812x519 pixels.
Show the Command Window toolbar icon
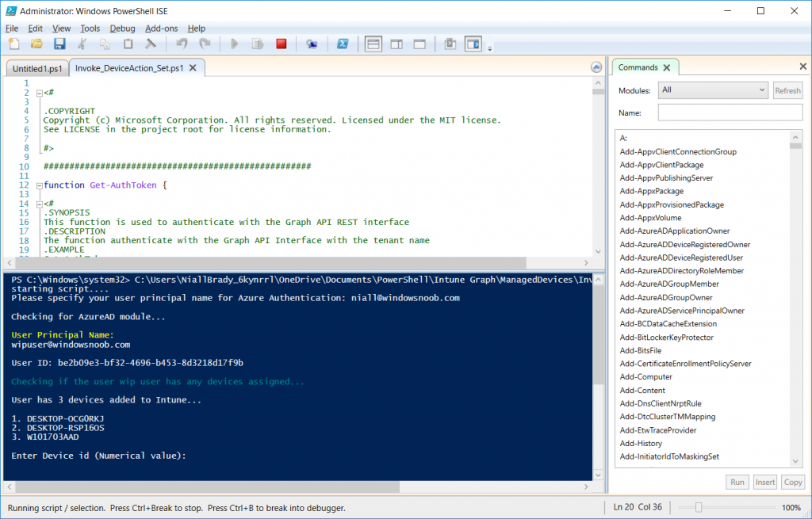coord(450,44)
